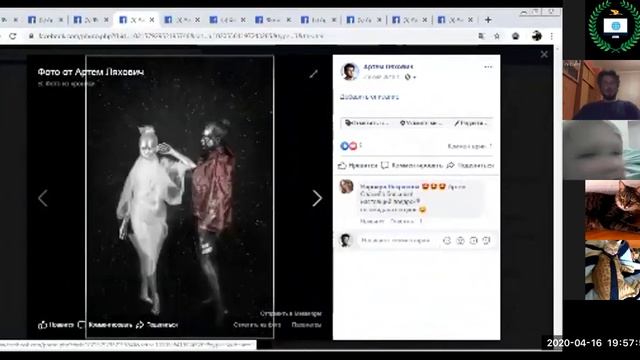Click the site padlock icon in address bar
Viewport: 640px width, 360px height.
31,36
